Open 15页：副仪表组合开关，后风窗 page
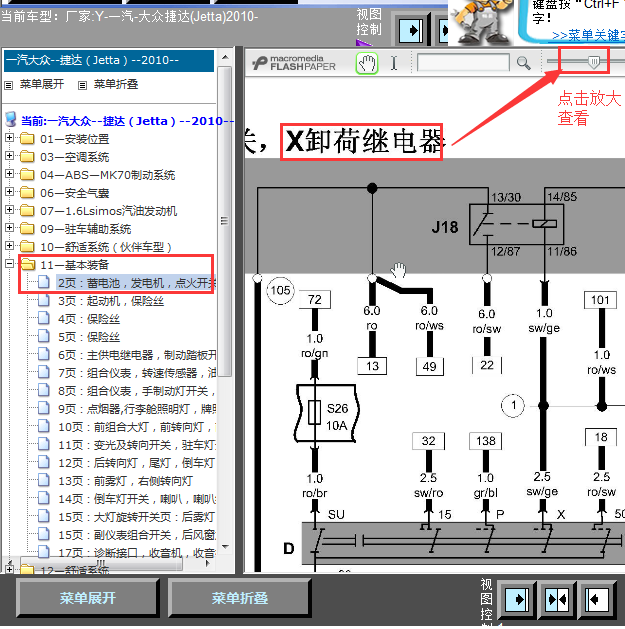Viewport: 625px width, 629px height. (x=137, y=535)
